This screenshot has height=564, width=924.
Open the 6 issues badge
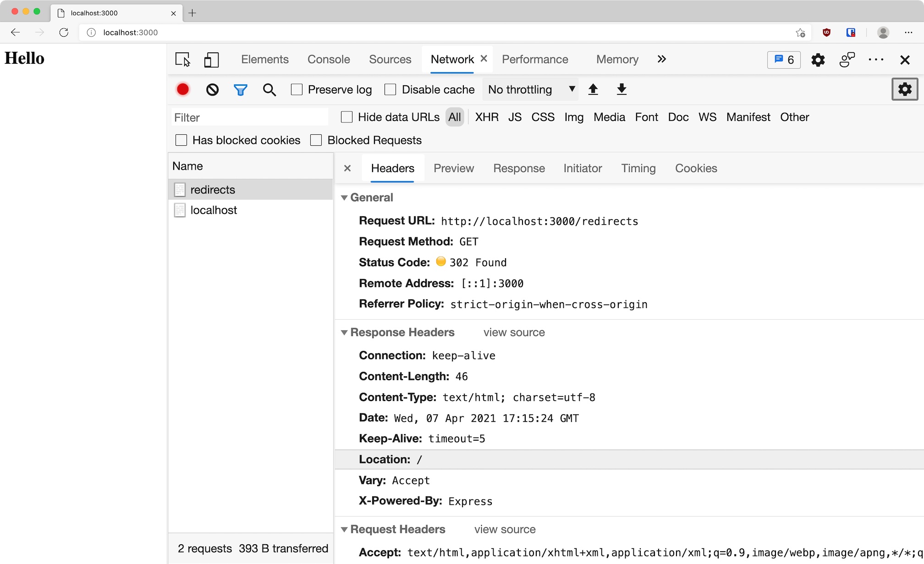pyautogui.click(x=784, y=60)
